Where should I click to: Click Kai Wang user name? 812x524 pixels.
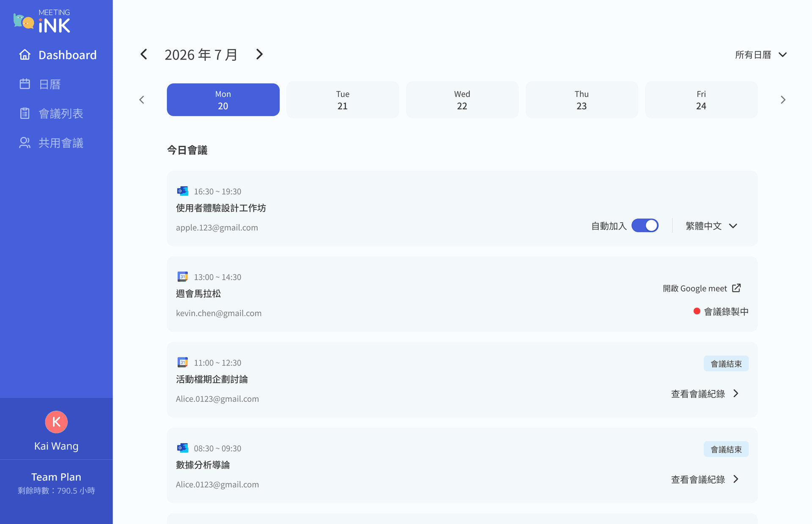(56, 446)
